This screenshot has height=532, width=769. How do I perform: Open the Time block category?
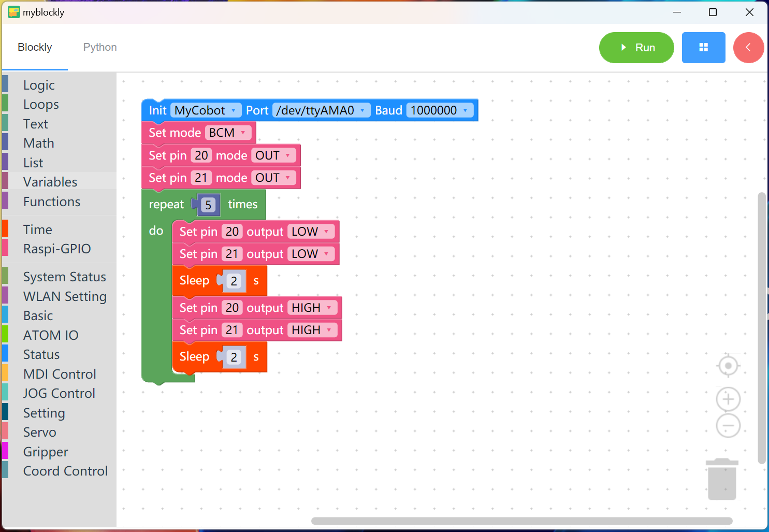[x=59, y=229]
